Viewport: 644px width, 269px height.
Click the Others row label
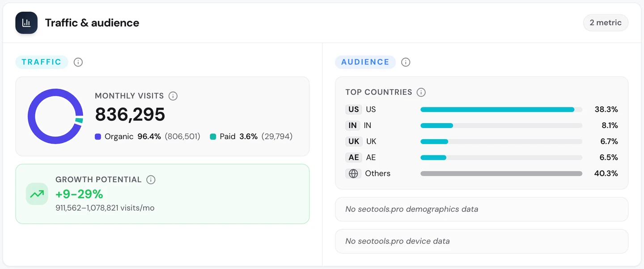pyautogui.click(x=377, y=173)
